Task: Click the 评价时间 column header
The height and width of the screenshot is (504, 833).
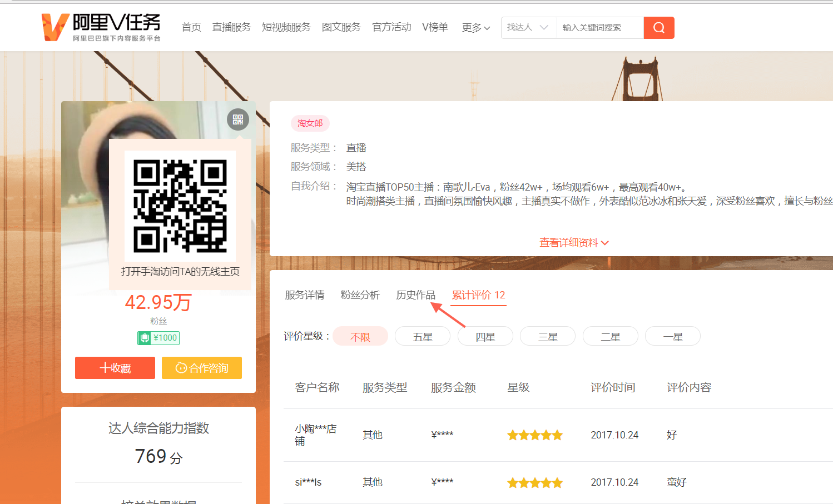Action: [613, 387]
